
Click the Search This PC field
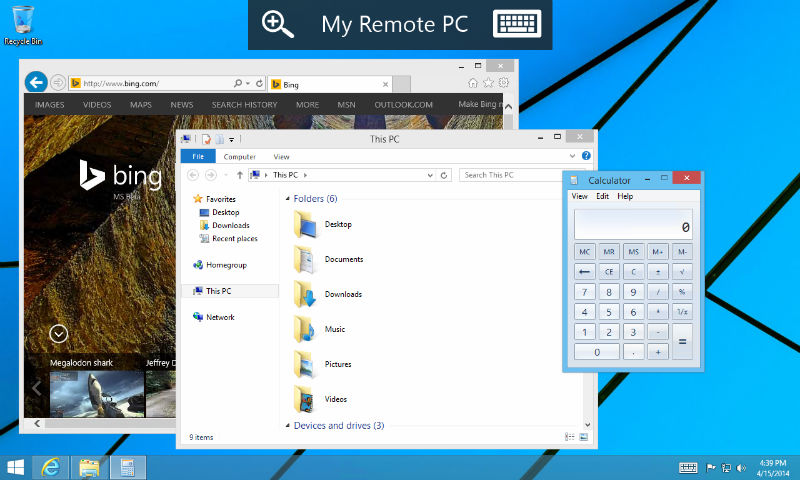click(x=512, y=175)
